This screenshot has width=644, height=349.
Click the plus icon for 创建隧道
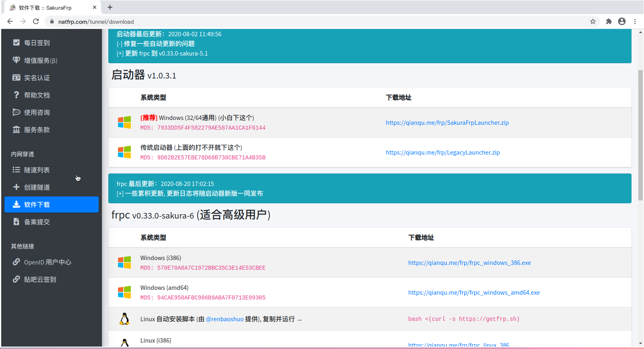[x=16, y=187]
